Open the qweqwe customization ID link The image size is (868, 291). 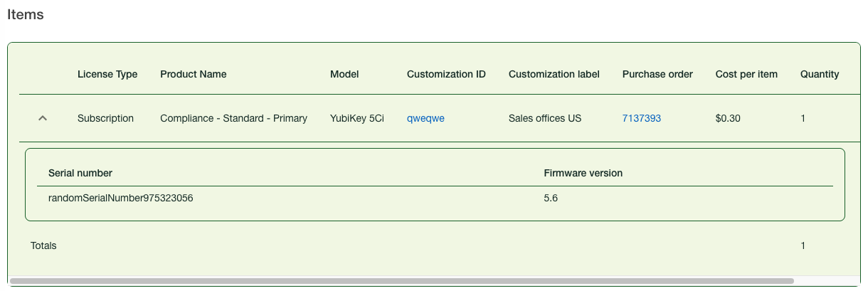pos(425,119)
